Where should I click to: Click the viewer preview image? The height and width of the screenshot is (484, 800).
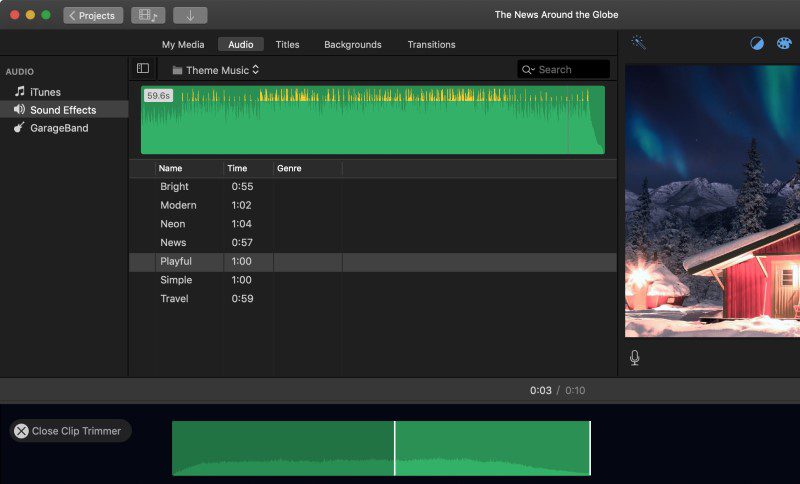(x=712, y=200)
